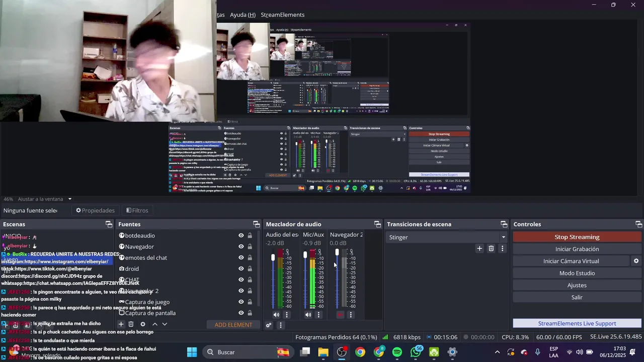Open WhatsApp from the taskbar
Screen dimensions: 644x362
416,352
